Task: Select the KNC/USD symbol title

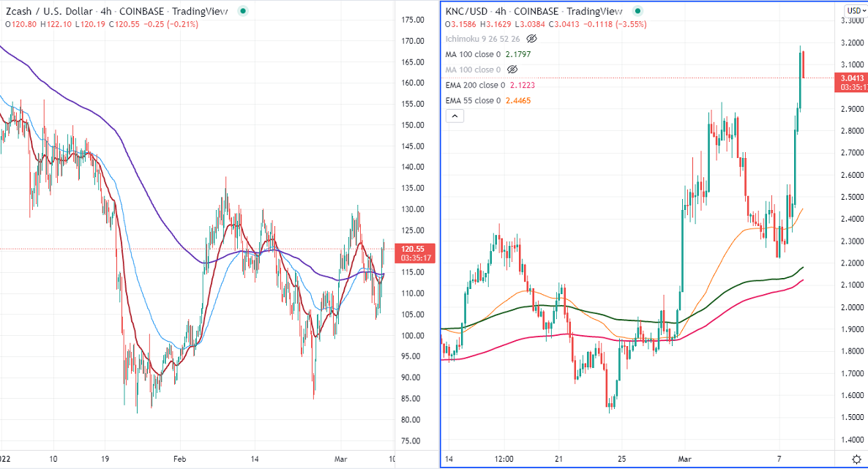Action: pos(468,11)
